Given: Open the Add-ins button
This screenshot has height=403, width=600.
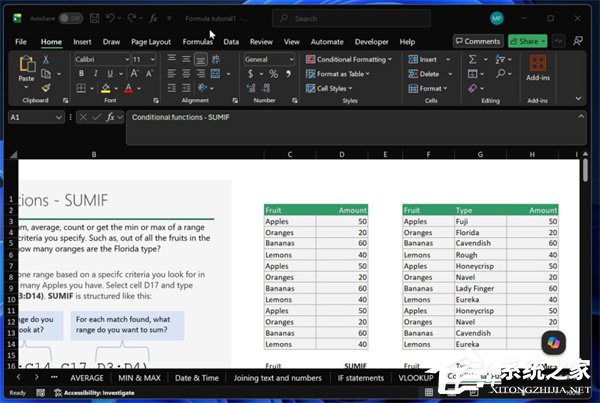Looking at the screenshot, I should click(x=538, y=68).
